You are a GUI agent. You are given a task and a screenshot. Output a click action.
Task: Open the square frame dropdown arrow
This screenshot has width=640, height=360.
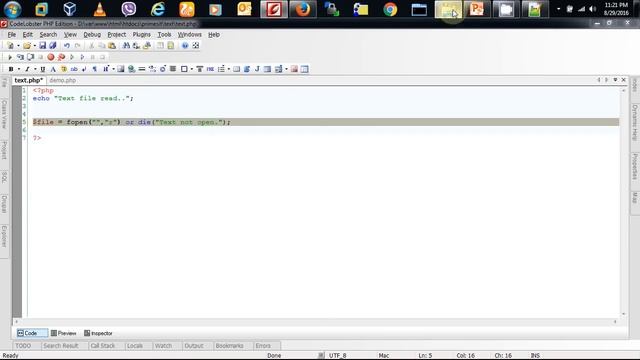(191, 69)
